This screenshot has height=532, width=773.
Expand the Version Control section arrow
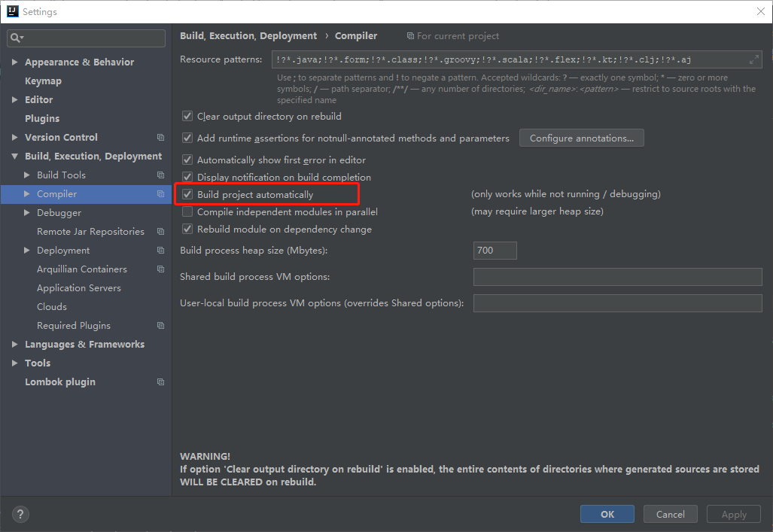(x=15, y=137)
